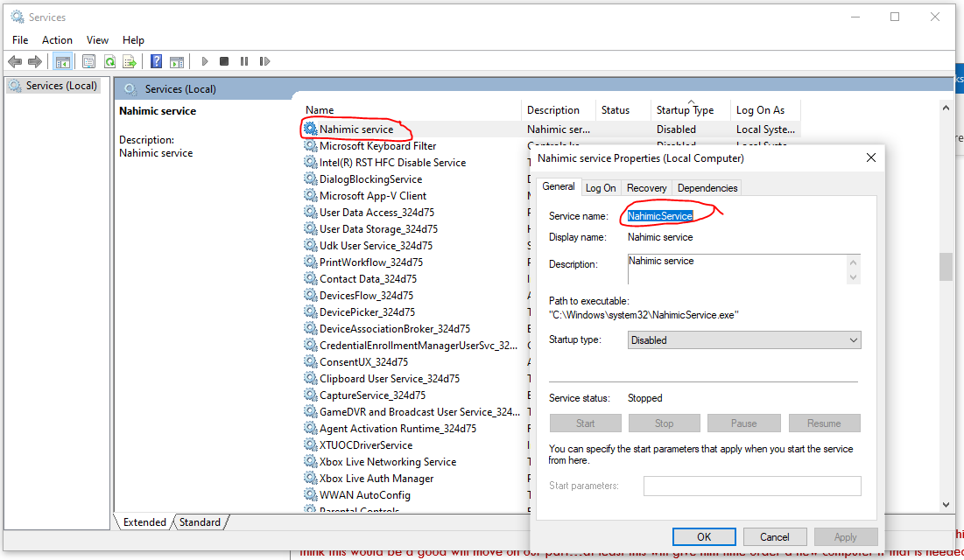Close the Nahimic service Properties dialog
Viewport: 964px width, 560px height.
click(870, 158)
